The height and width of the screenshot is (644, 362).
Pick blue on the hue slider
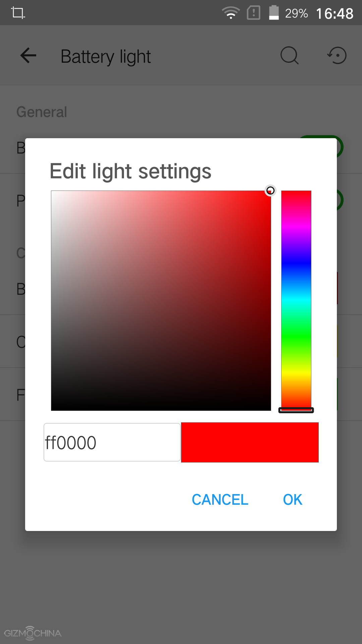coord(296,263)
